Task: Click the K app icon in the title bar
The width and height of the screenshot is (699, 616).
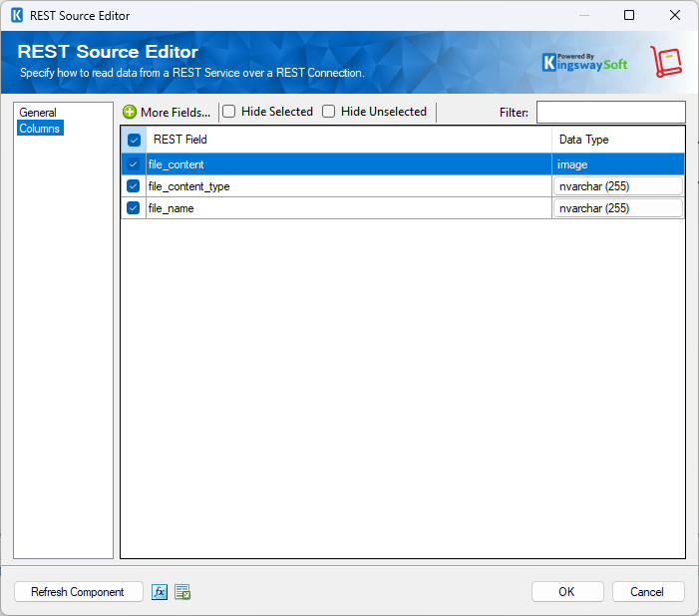Action: pyautogui.click(x=17, y=15)
